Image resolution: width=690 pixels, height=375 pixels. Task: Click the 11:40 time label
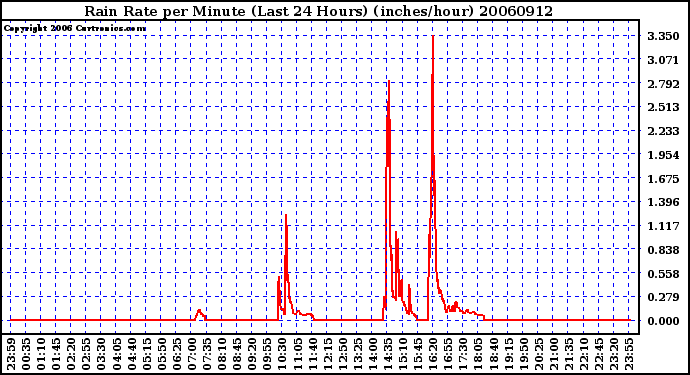[312, 354]
